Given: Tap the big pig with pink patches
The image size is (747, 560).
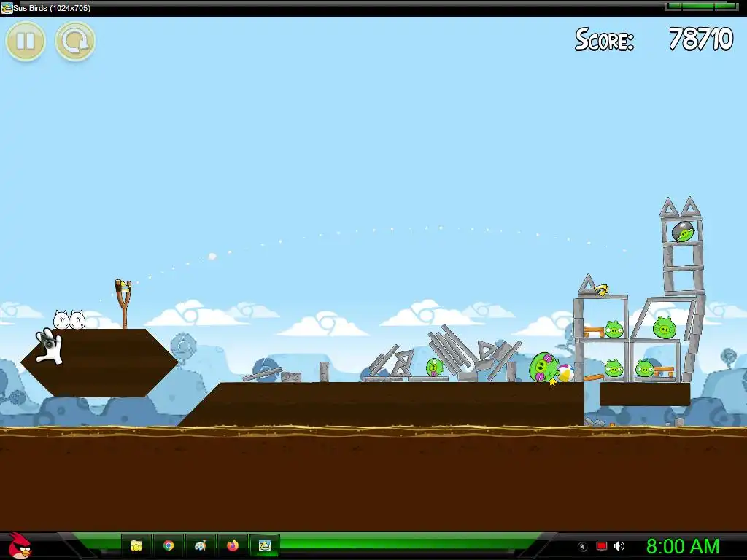Looking at the screenshot, I should 543,367.
